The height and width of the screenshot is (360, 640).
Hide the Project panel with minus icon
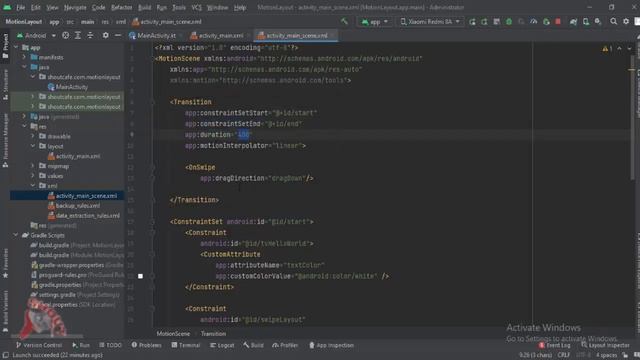[118, 36]
